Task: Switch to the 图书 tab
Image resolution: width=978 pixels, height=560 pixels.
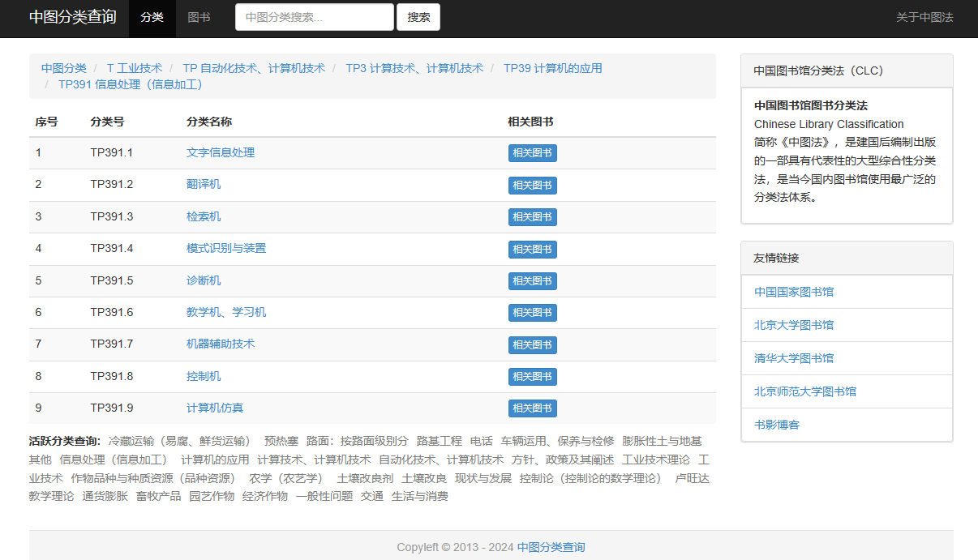Action: (199, 17)
